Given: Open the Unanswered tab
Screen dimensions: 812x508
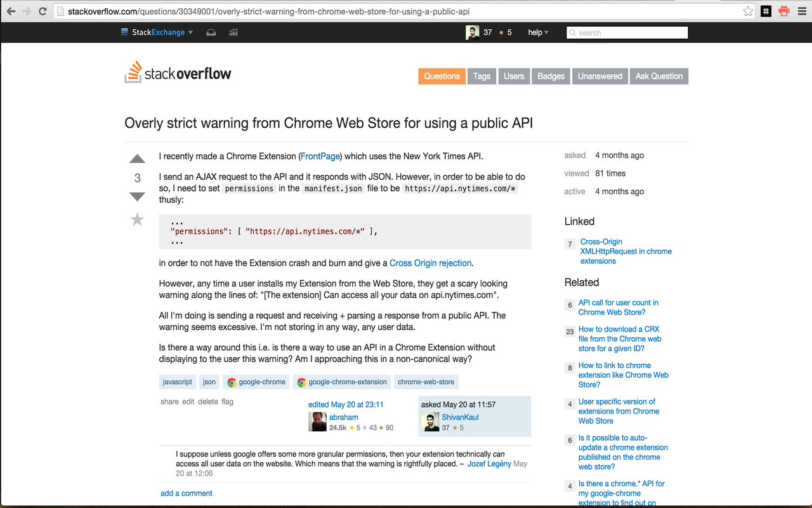Looking at the screenshot, I should tap(600, 76).
